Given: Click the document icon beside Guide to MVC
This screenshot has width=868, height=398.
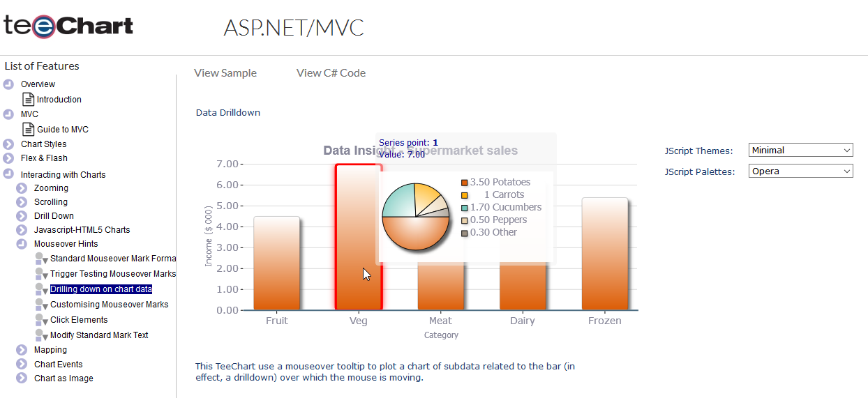Looking at the screenshot, I should click(29, 129).
